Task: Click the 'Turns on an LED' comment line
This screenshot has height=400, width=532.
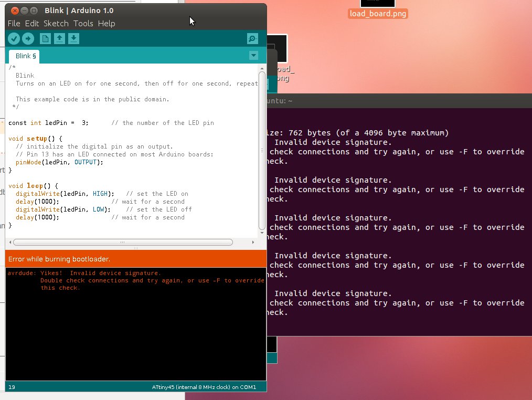Action: 137,83
